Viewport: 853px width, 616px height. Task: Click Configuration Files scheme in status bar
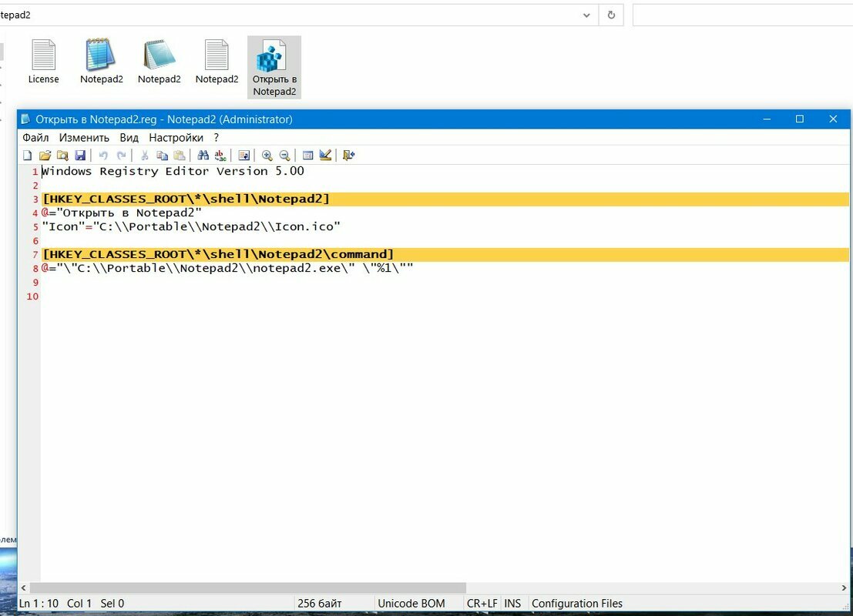point(577,604)
